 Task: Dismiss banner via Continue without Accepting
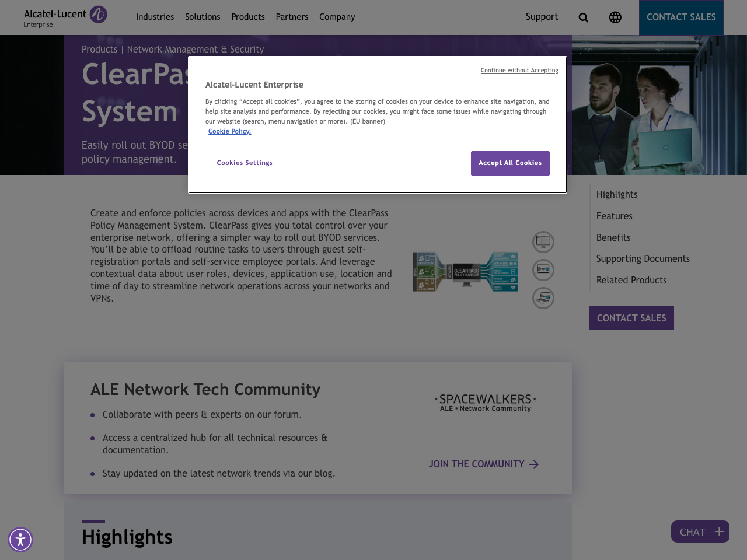point(519,69)
